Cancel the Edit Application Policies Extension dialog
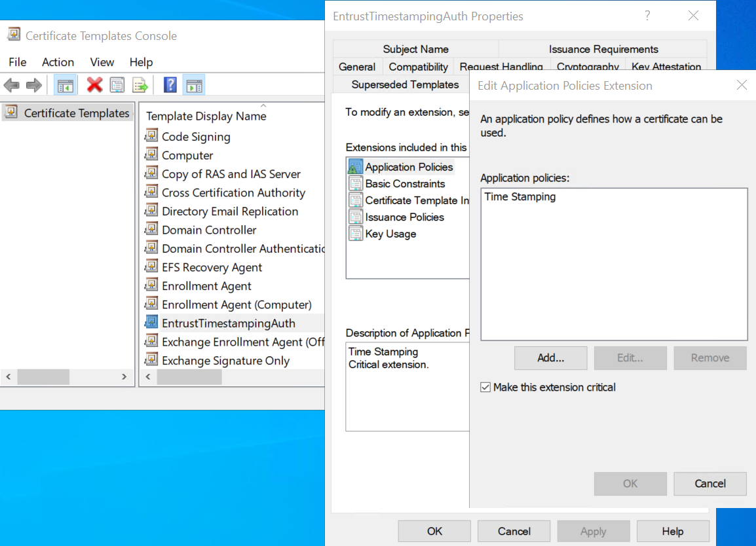Viewport: 756px width, 546px height. [x=709, y=484]
